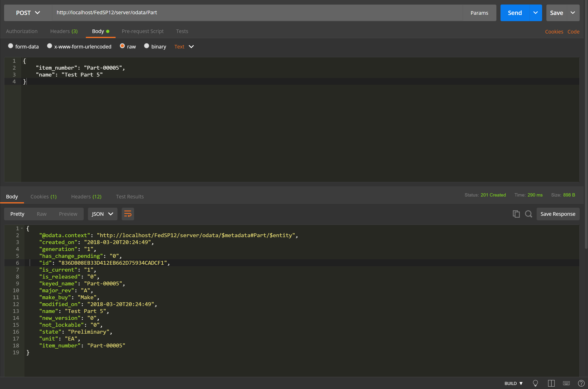The image size is (588, 389).
Task: Select the binary body radio button
Action: pyautogui.click(x=146, y=46)
